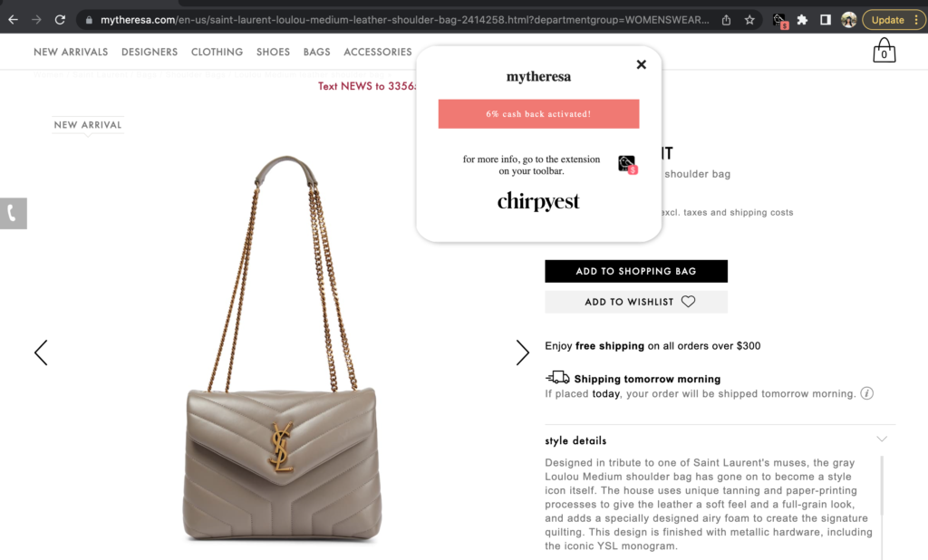The image size is (928, 560).
Task: Collapse the style details section
Action: pos(882,439)
